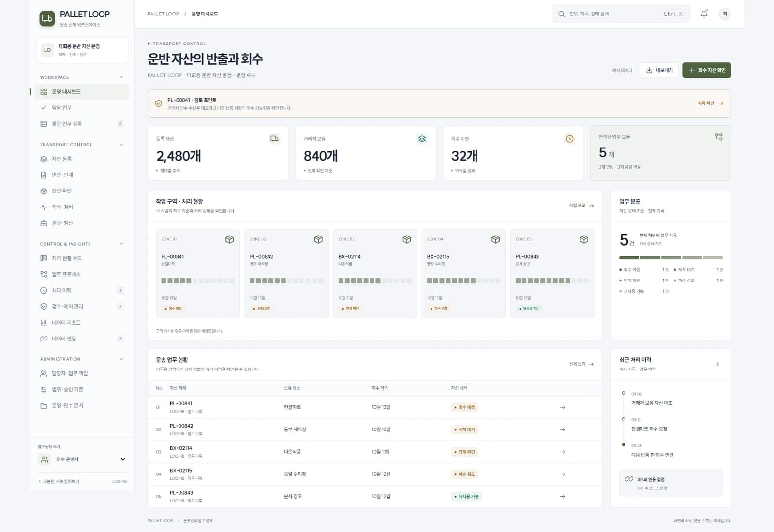This screenshot has width=774, height=532.
Task: Click the clock icon on 회수 지연 card
Action: click(570, 139)
